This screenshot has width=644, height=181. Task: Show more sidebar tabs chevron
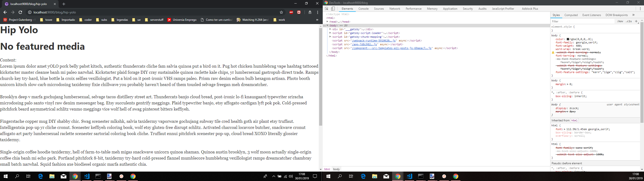(x=633, y=15)
